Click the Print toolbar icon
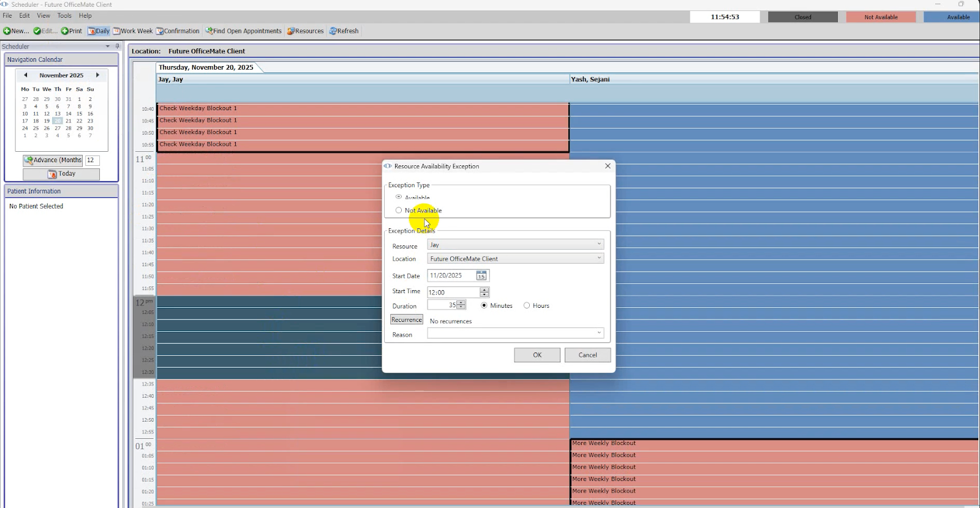 click(65, 31)
